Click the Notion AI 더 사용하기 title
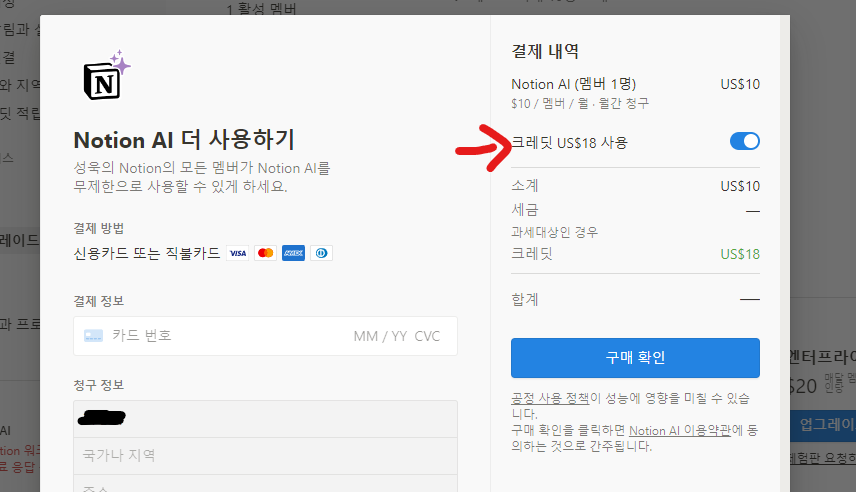 [x=184, y=140]
